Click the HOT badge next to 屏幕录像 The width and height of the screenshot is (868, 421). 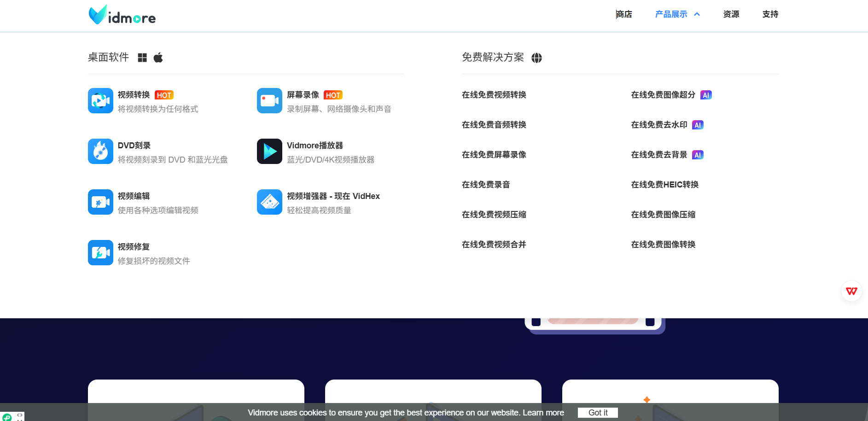pos(333,95)
